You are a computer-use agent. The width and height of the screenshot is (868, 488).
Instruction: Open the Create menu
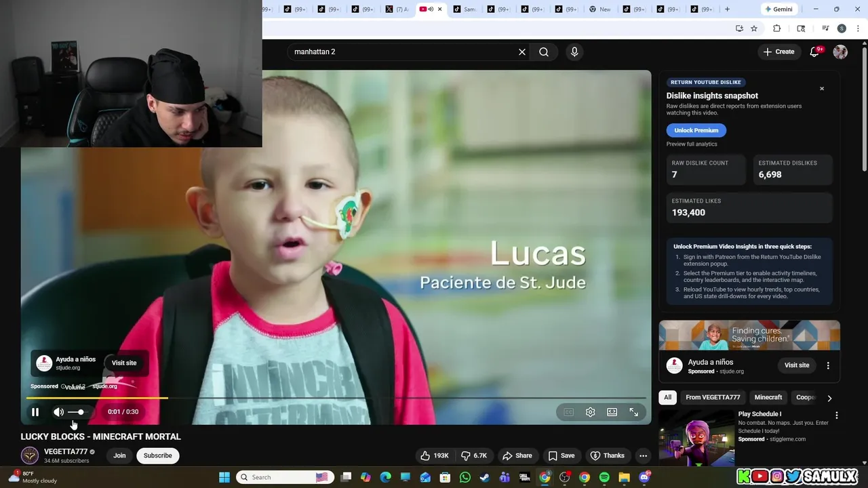[x=778, y=52]
